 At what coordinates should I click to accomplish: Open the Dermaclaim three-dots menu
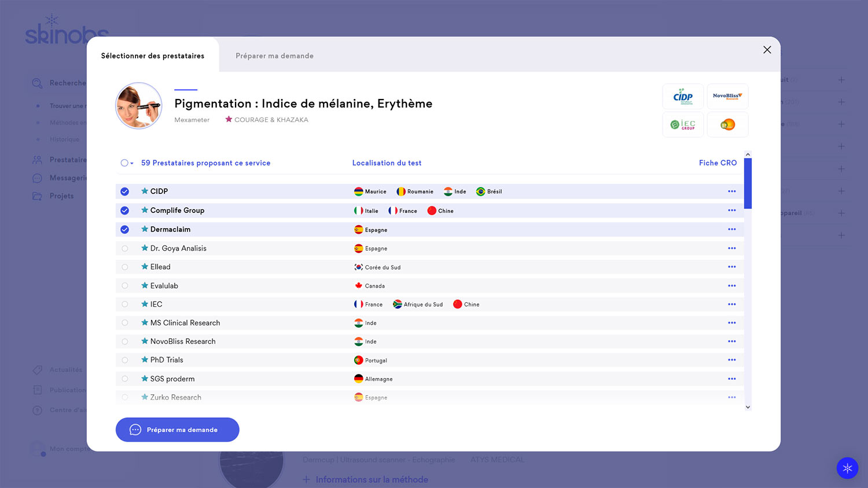(x=732, y=230)
